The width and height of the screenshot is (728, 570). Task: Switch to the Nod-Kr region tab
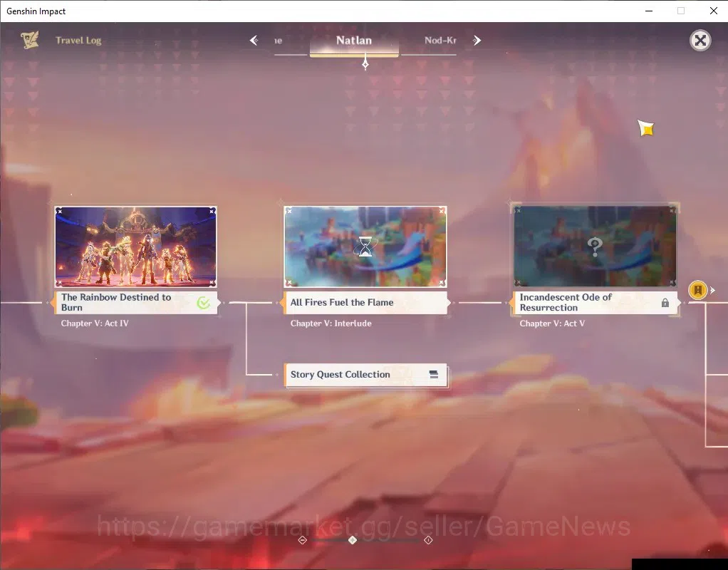pos(440,41)
